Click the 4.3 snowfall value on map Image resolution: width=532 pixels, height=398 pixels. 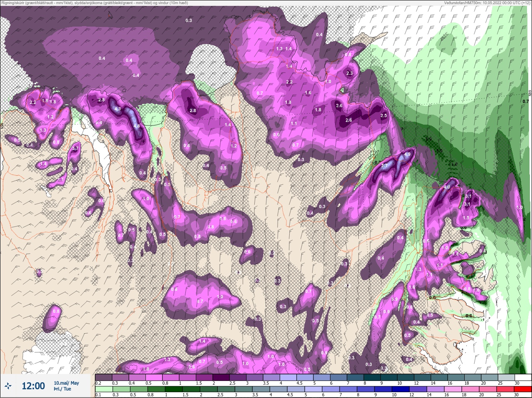click(x=117, y=109)
